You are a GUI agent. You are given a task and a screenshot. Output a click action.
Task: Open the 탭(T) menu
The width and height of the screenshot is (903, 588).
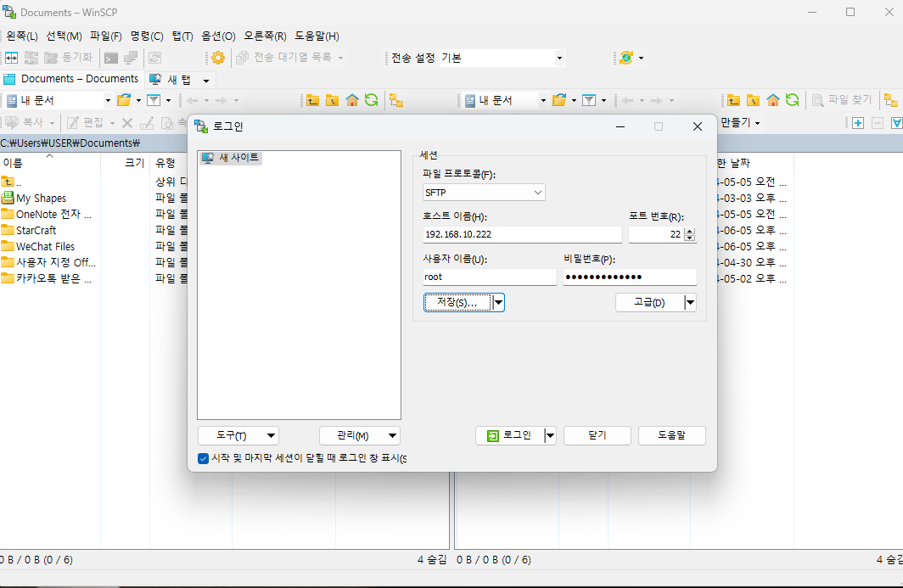[182, 36]
